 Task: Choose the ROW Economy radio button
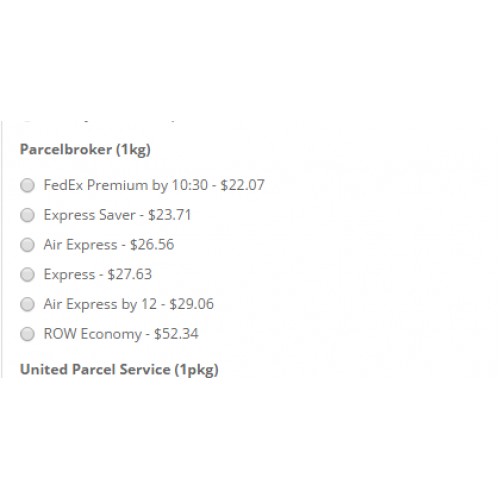click(x=27, y=334)
